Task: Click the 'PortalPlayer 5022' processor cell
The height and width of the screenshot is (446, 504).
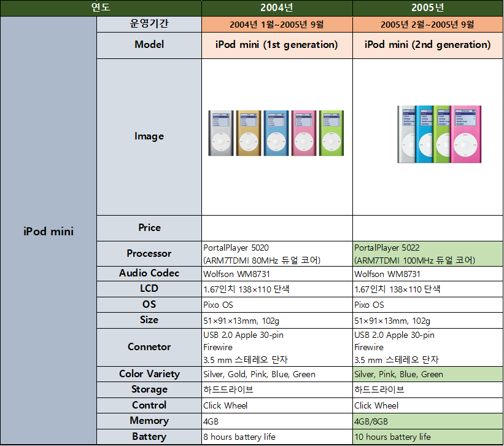Action: click(428, 254)
